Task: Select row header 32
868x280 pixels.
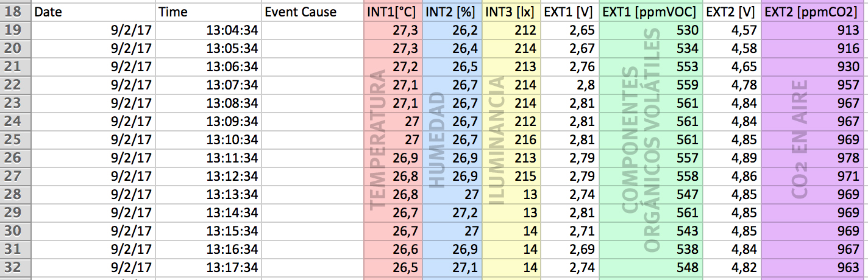Action: [x=15, y=267]
